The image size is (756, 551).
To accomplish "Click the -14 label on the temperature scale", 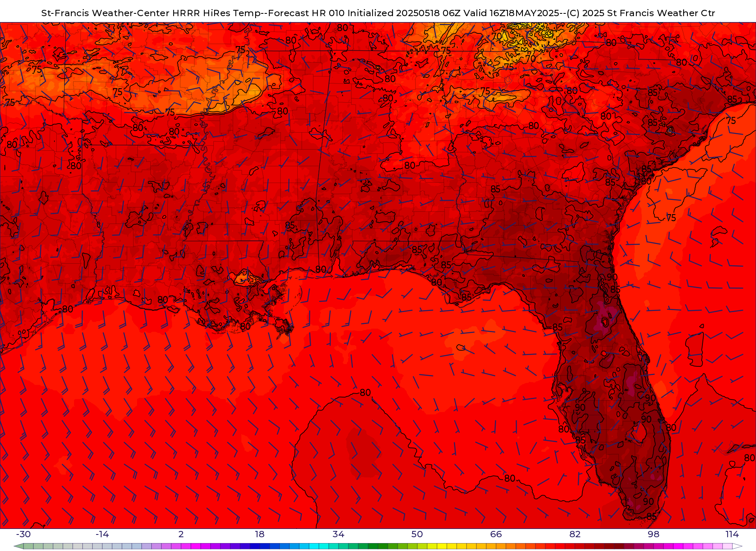I will pyautogui.click(x=102, y=534).
